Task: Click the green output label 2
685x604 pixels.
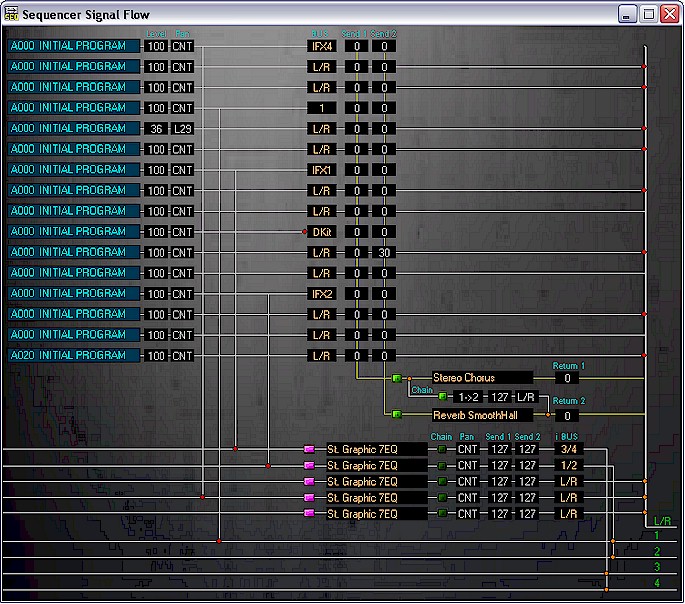Action: (x=657, y=551)
